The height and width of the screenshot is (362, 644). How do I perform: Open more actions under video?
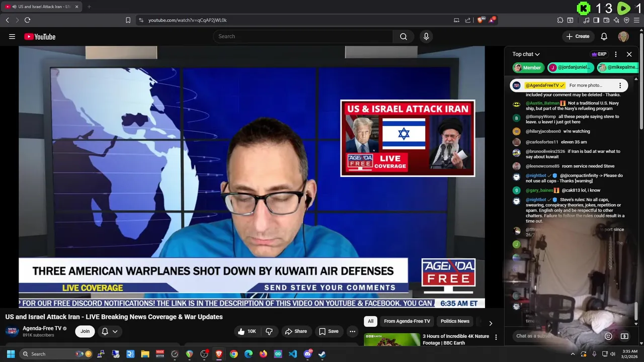point(352,331)
